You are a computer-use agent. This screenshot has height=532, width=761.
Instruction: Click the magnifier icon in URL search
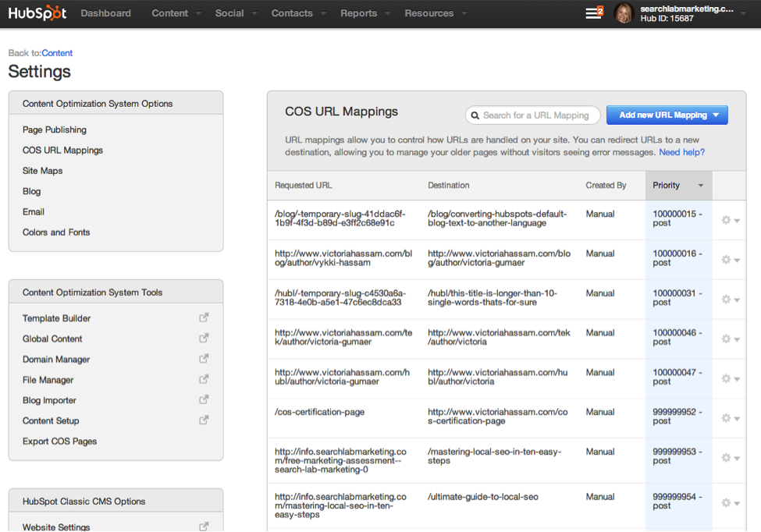475,115
